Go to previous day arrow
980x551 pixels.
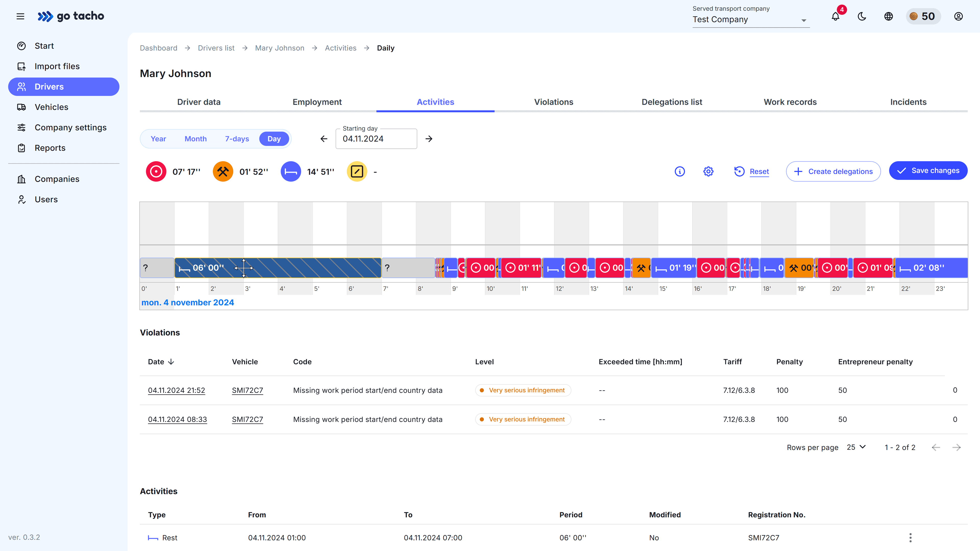click(x=324, y=139)
